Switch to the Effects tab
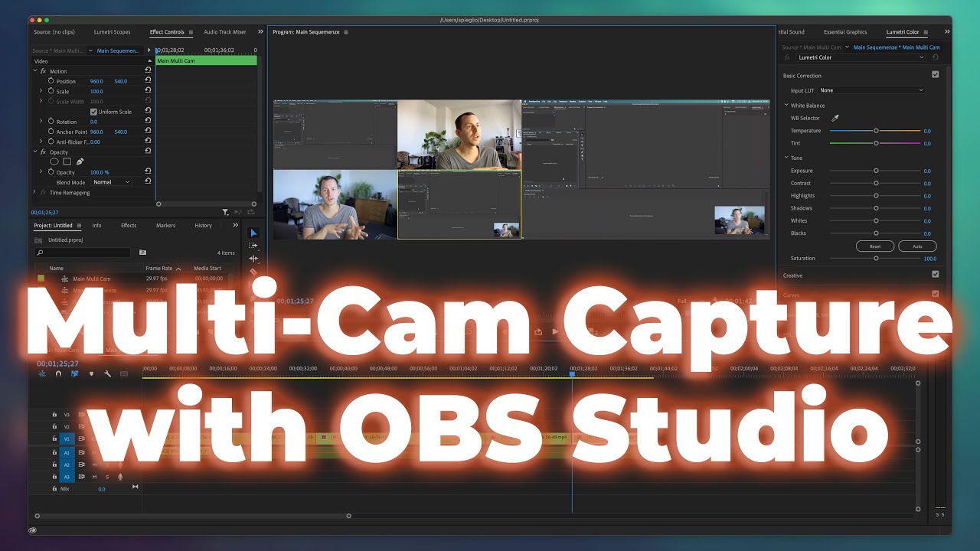The image size is (980, 551). tap(129, 226)
